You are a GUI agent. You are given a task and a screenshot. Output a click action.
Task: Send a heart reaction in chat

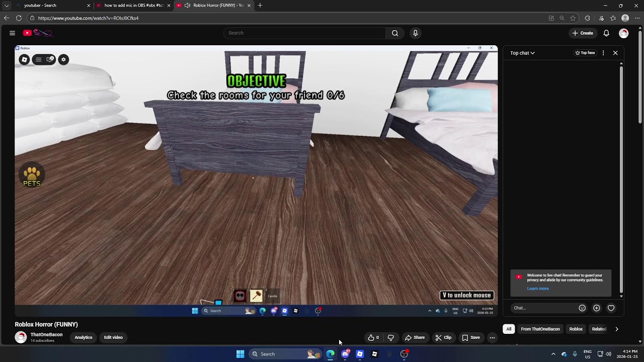(611, 308)
